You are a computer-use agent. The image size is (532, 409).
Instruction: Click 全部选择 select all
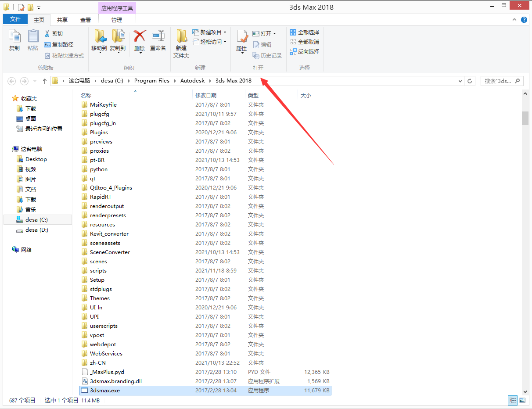[x=304, y=32]
